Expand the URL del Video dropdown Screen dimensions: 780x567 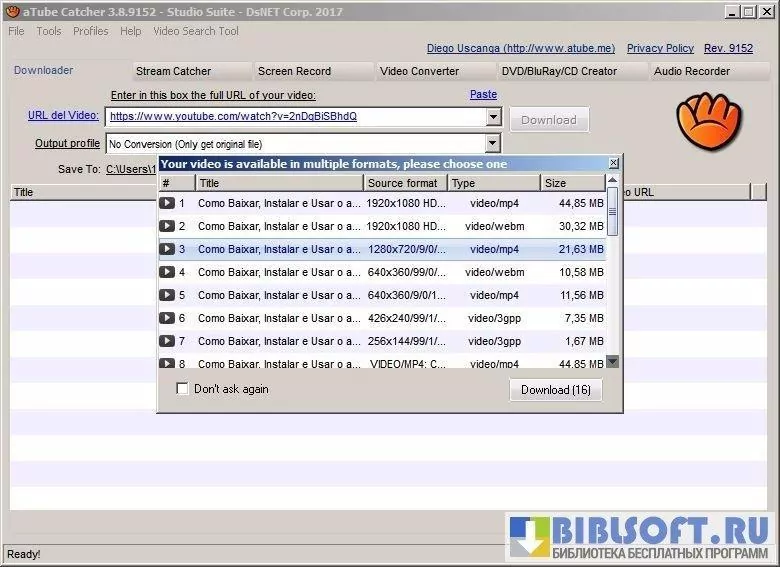(x=493, y=117)
